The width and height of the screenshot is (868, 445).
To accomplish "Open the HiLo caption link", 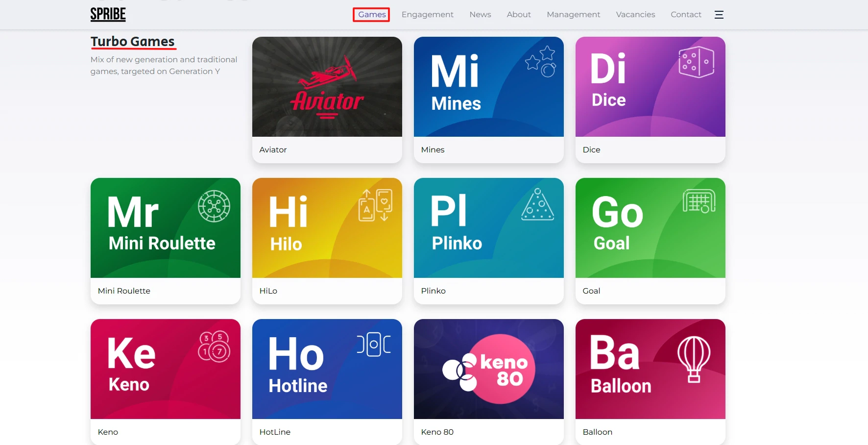I will 268,291.
